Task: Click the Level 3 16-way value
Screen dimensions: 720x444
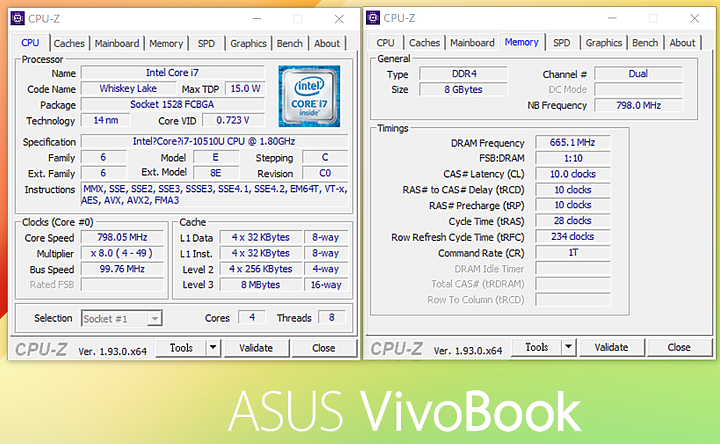Action: [326, 285]
